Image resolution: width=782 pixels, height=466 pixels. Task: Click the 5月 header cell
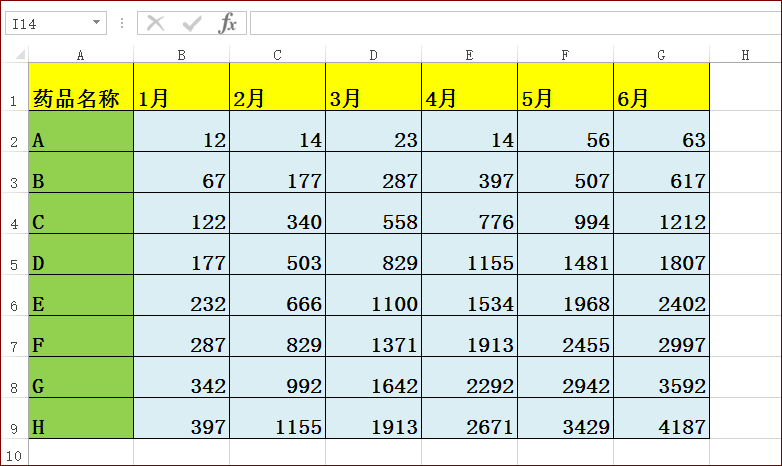[x=565, y=87]
